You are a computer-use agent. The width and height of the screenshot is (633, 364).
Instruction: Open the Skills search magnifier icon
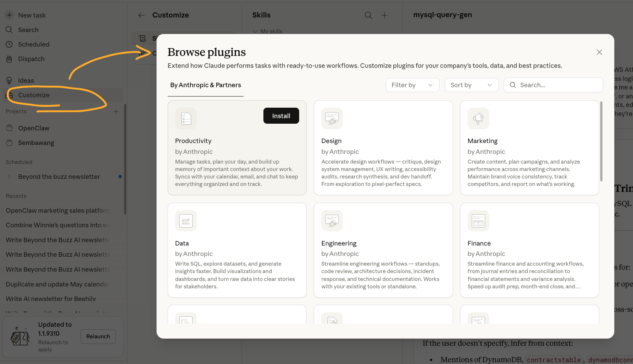(368, 15)
